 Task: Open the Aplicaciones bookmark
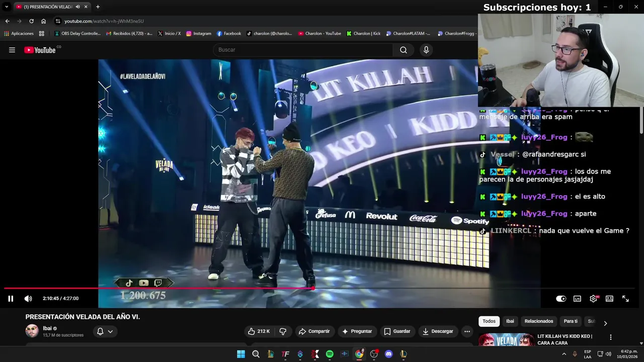[x=19, y=34]
